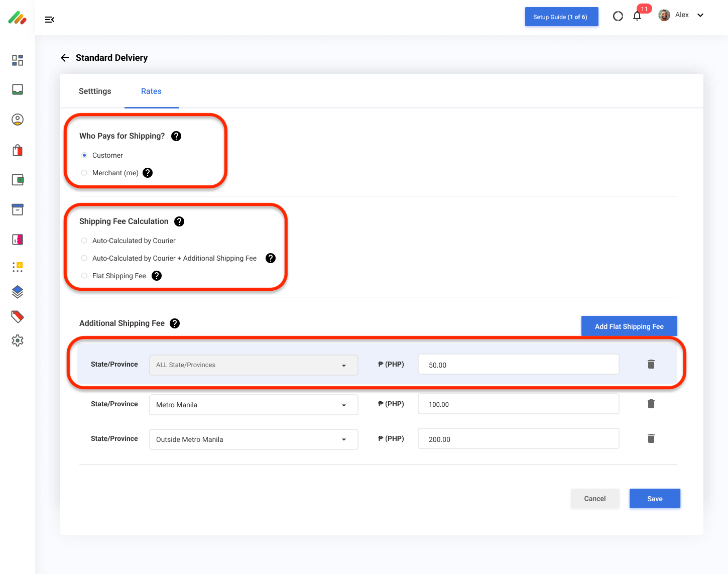Screen dimensions: 728x574
Task: Select the Merchant (me) radio option
Action: (x=84, y=173)
